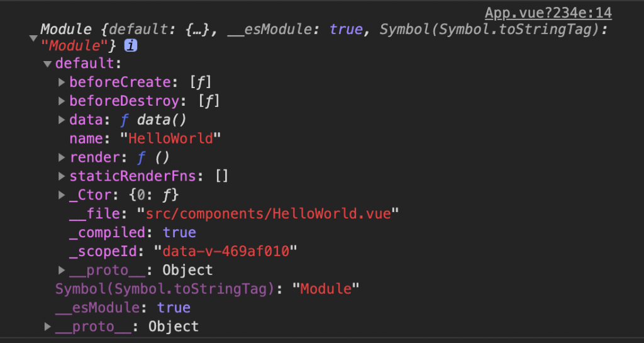The height and width of the screenshot is (343, 644).
Task: Expand the _Ctor object
Action: 62,195
